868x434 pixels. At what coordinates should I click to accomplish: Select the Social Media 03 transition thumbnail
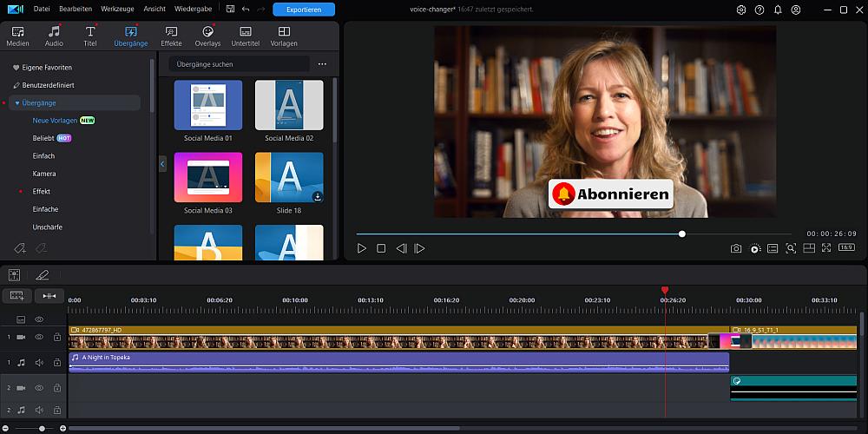208,177
